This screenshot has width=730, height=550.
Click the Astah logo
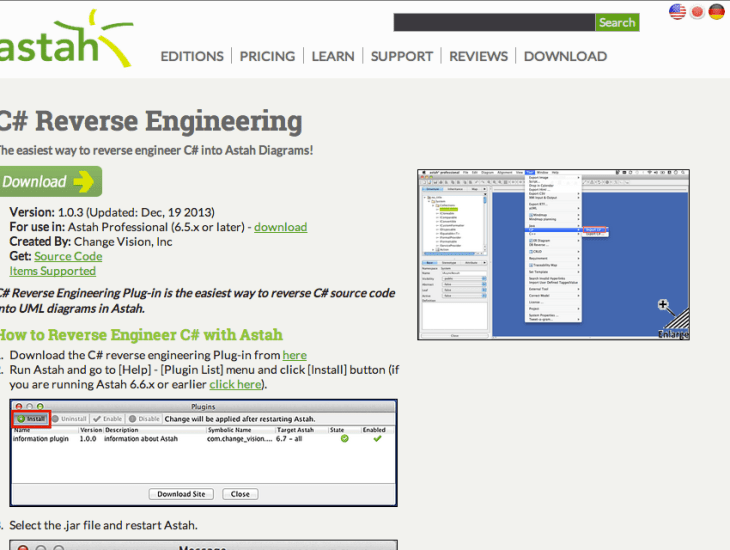pos(65,39)
